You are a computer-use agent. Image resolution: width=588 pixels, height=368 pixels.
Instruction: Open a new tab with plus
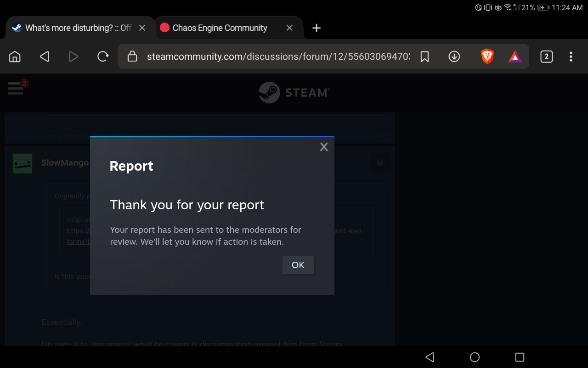coord(317,28)
